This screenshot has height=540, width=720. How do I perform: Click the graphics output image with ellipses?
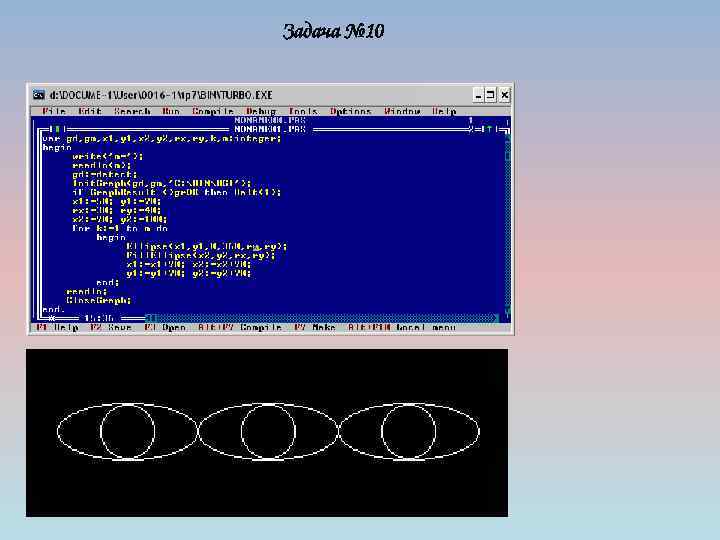267,433
